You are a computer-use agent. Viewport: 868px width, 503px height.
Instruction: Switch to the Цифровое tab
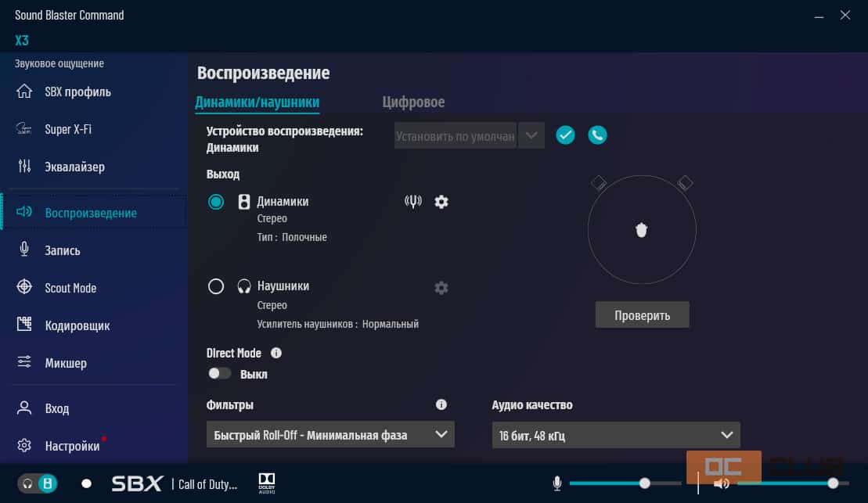click(x=413, y=102)
